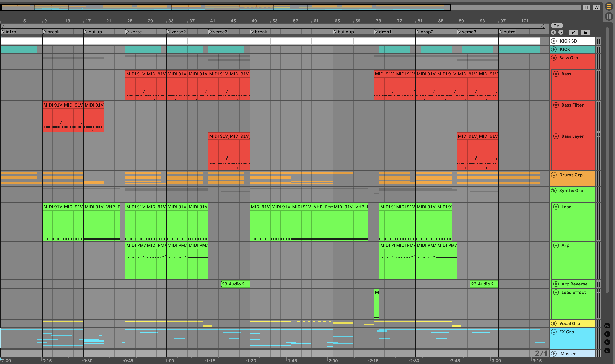Screen dimensions: 615x364
Task: Switch to Arrangement view selector icon
Action: pos(609,7)
